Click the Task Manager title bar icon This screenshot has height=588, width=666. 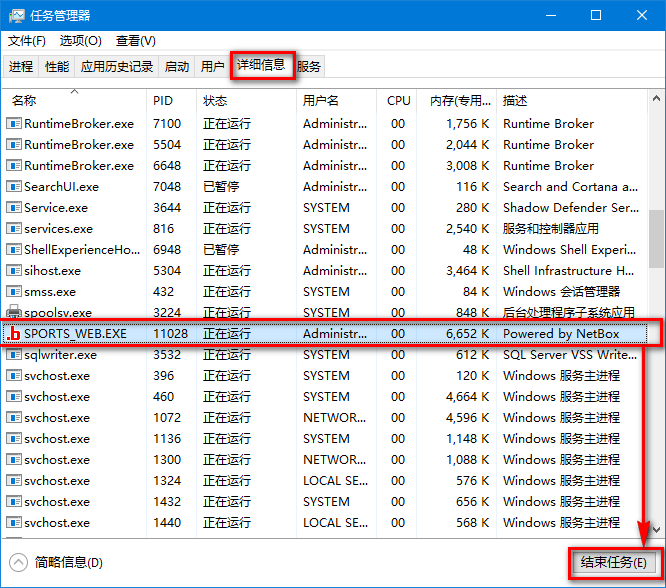tap(17, 16)
